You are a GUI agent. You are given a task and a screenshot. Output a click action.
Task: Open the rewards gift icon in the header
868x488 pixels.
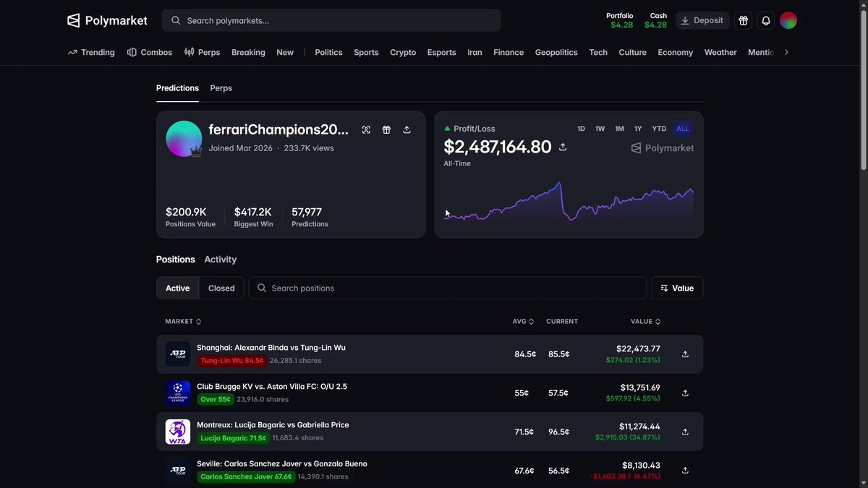click(743, 20)
